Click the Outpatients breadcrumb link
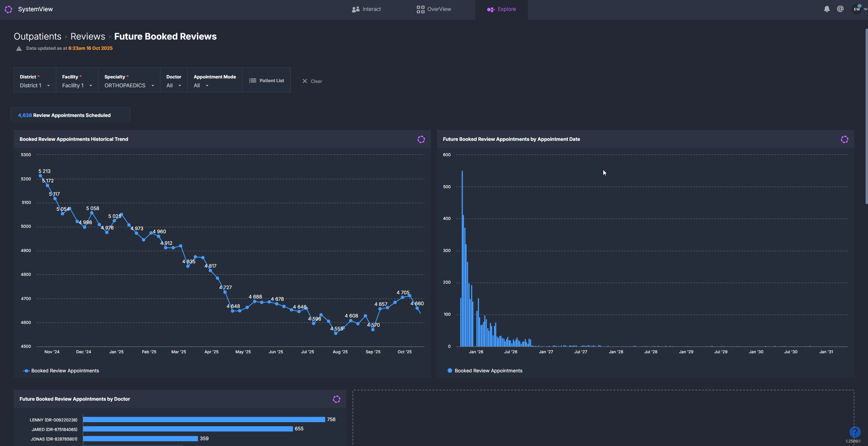Viewport: 868px width, 446px height. pos(38,36)
